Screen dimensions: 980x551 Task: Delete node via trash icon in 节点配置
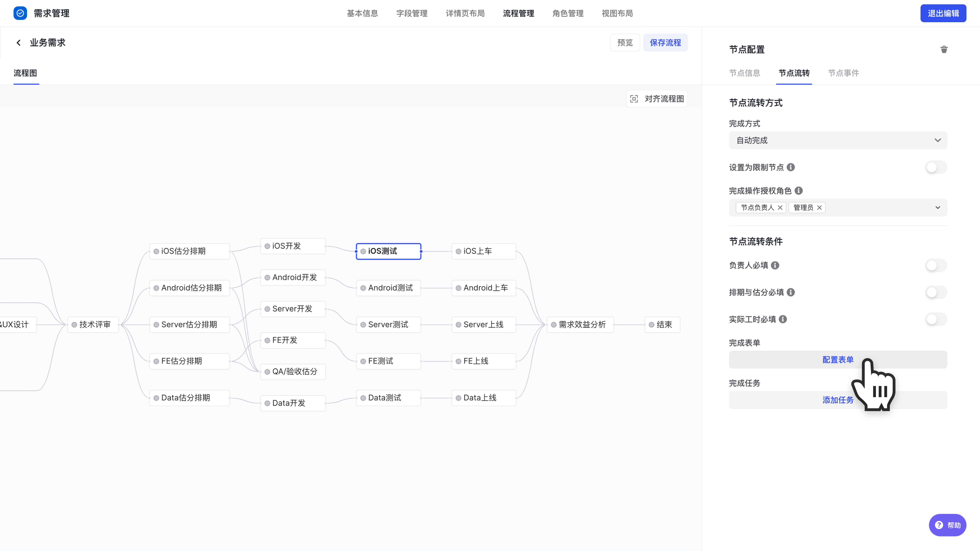tap(944, 49)
